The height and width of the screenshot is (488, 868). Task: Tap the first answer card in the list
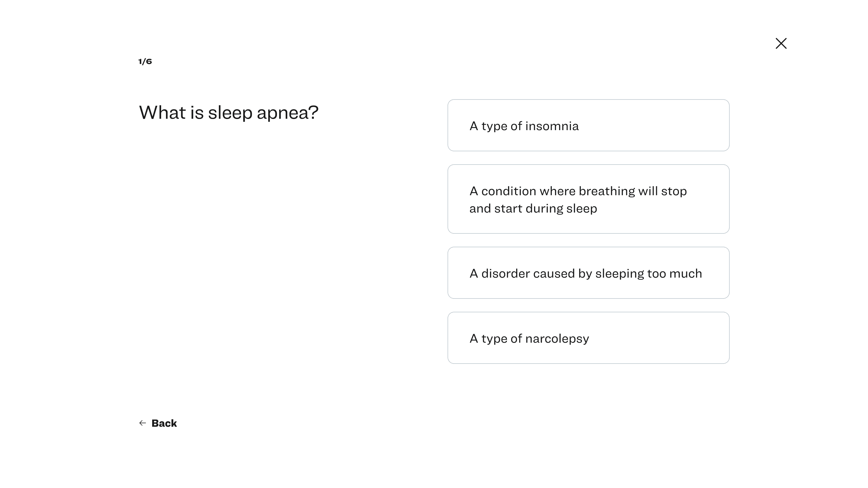tap(588, 125)
